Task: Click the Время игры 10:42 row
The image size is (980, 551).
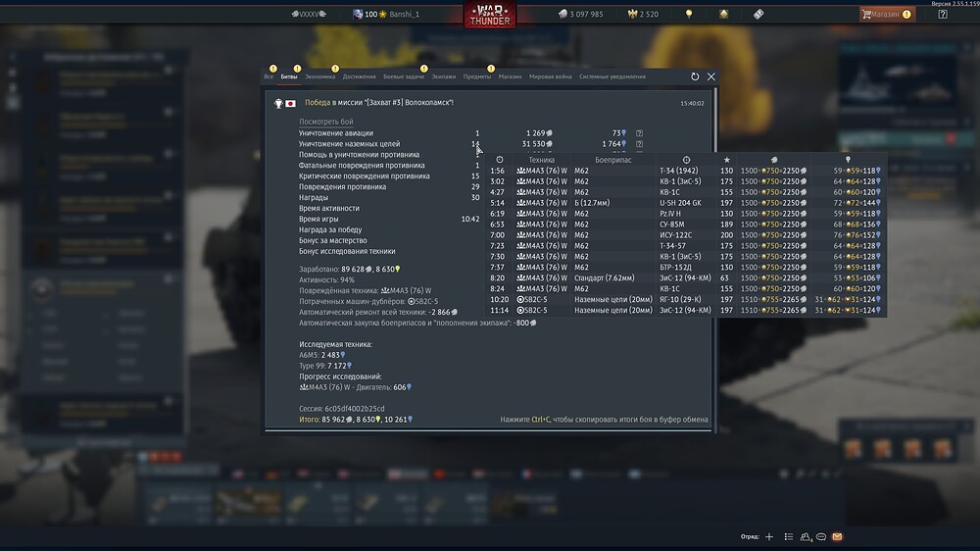Action: (389, 219)
